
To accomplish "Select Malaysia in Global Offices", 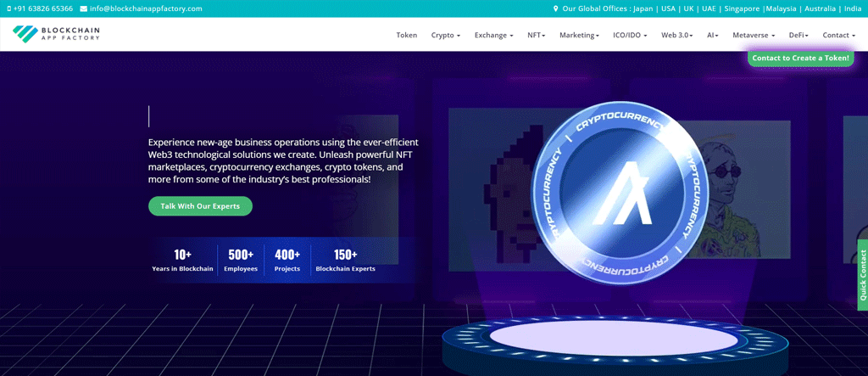I will [781, 8].
